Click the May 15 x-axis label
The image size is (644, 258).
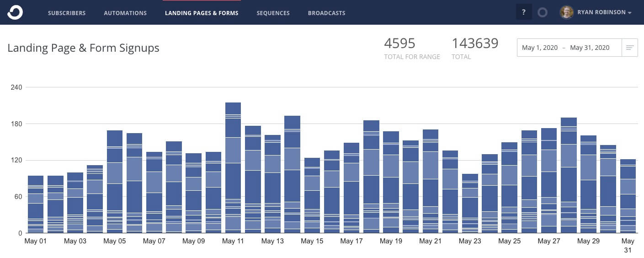pos(312,241)
